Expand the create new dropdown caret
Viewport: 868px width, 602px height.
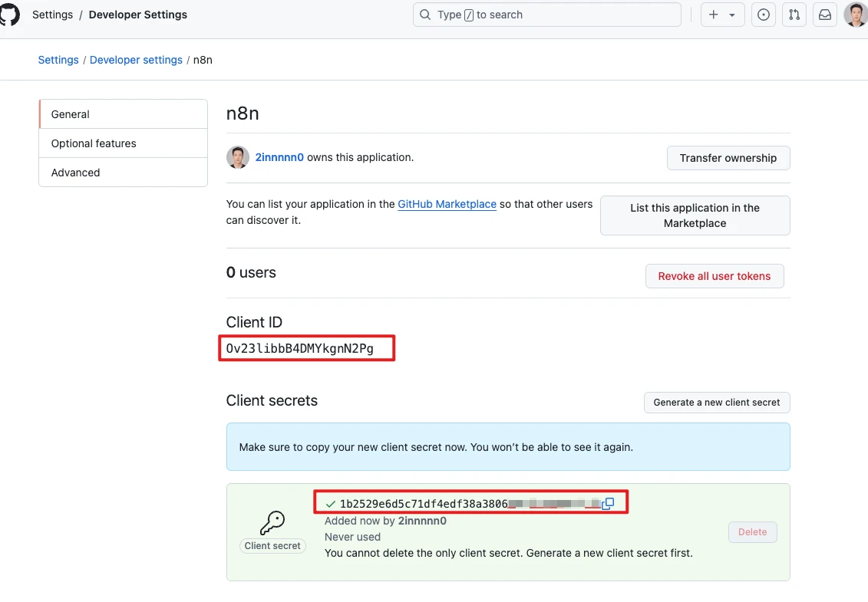pos(732,15)
